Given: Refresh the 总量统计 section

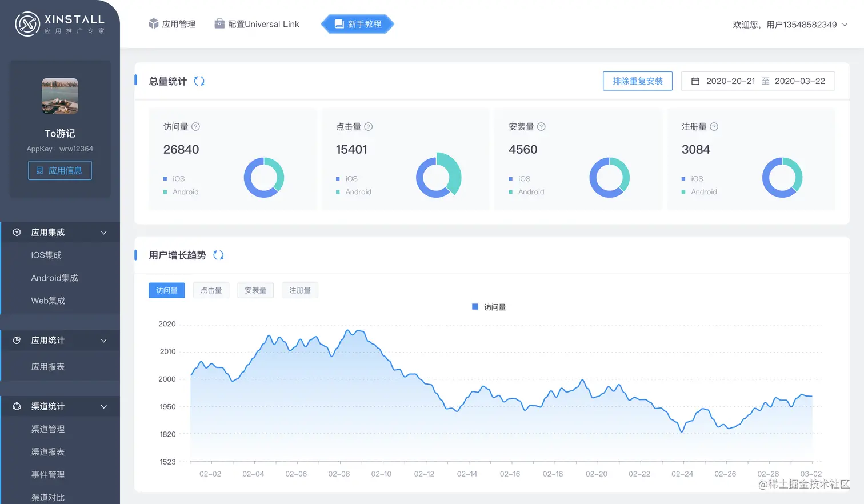Looking at the screenshot, I should [199, 81].
